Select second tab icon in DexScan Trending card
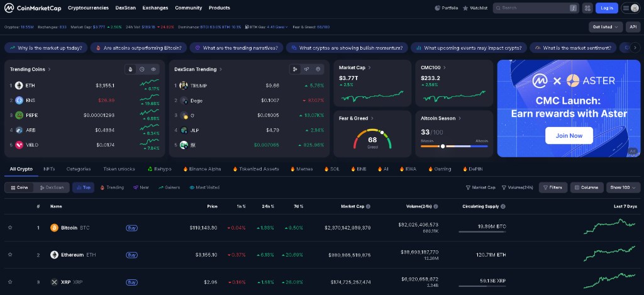This screenshot has width=644, height=295. point(306,69)
